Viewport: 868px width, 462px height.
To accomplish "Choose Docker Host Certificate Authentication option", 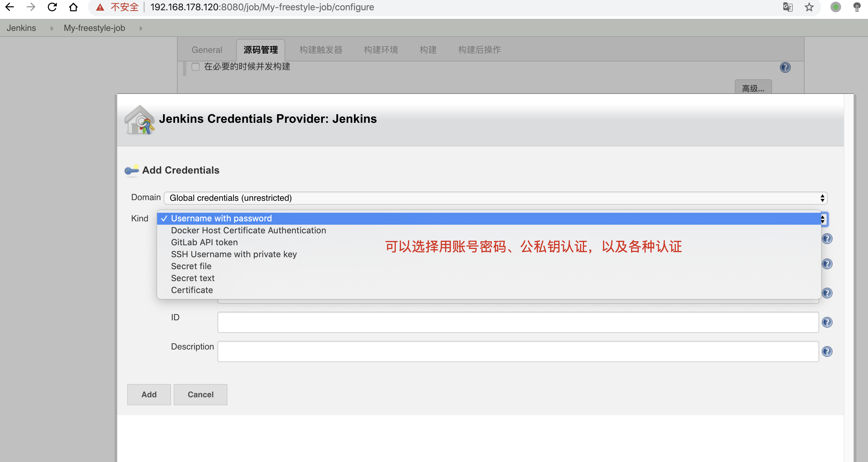I will (488, 230).
